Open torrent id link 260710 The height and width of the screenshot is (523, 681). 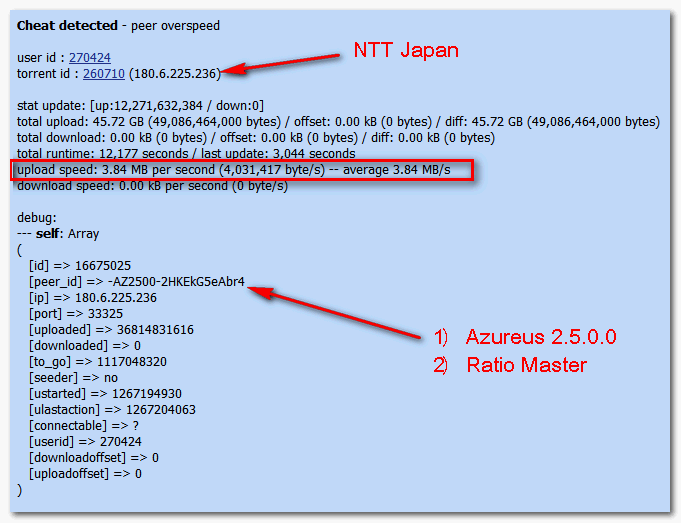coord(104,73)
